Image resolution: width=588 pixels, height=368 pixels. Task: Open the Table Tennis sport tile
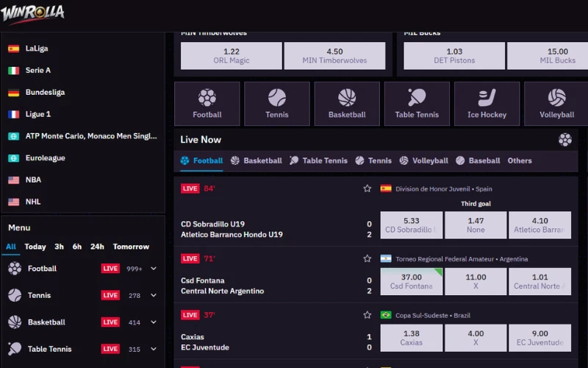tap(417, 104)
